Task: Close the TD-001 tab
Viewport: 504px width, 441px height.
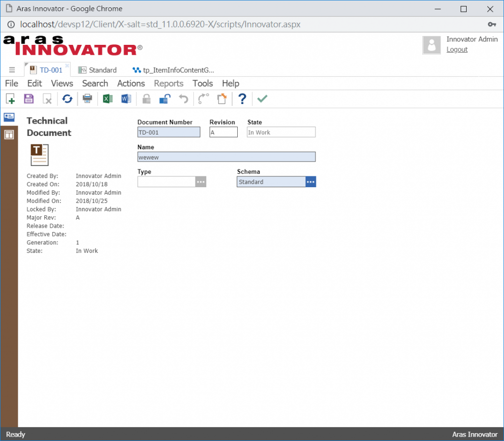Action: tap(67, 66)
